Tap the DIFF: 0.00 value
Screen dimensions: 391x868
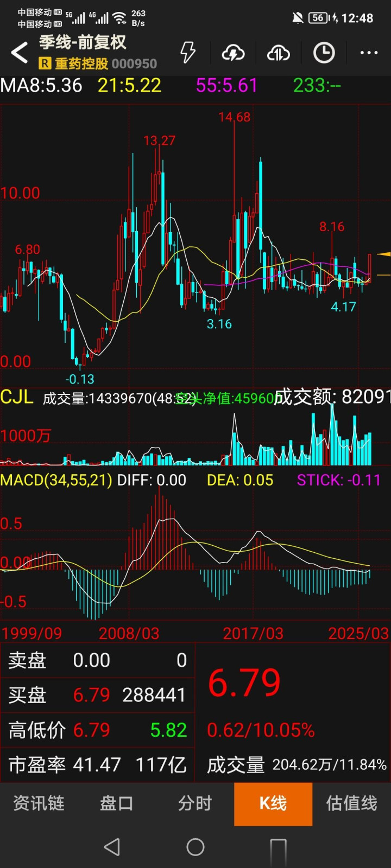152,480
